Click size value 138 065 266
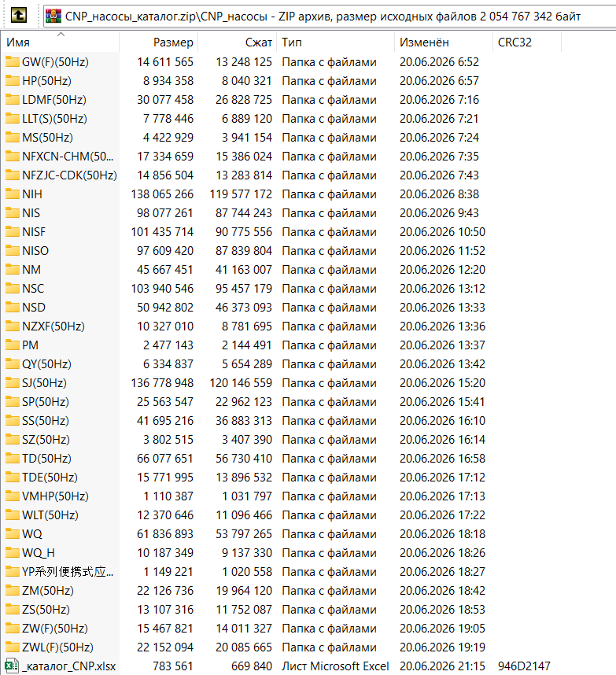Viewport: 616px width, 675px height. coord(162,194)
